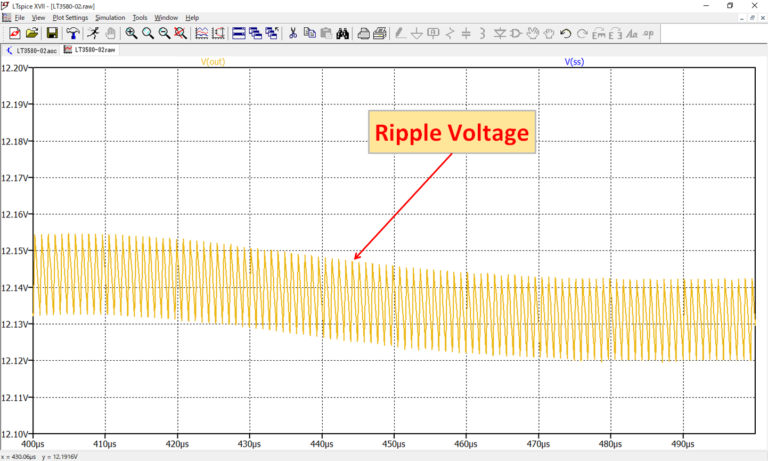The height and width of the screenshot is (461, 768).
Task: Click the Cut scissors icon
Action: pyautogui.click(x=293, y=33)
